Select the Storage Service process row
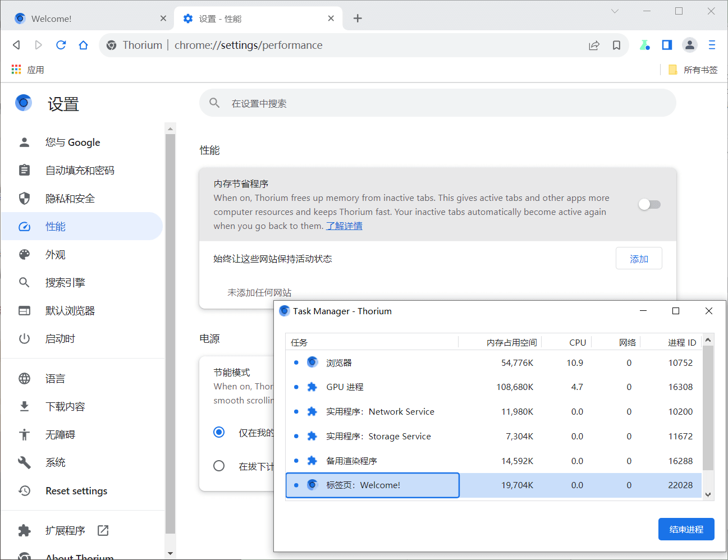The image size is (728, 560). click(x=494, y=436)
